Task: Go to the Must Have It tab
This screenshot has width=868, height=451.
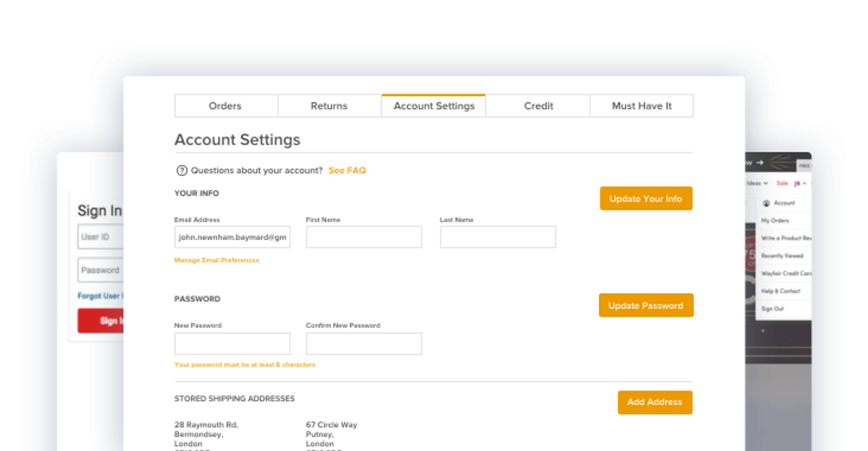Action: (x=642, y=106)
